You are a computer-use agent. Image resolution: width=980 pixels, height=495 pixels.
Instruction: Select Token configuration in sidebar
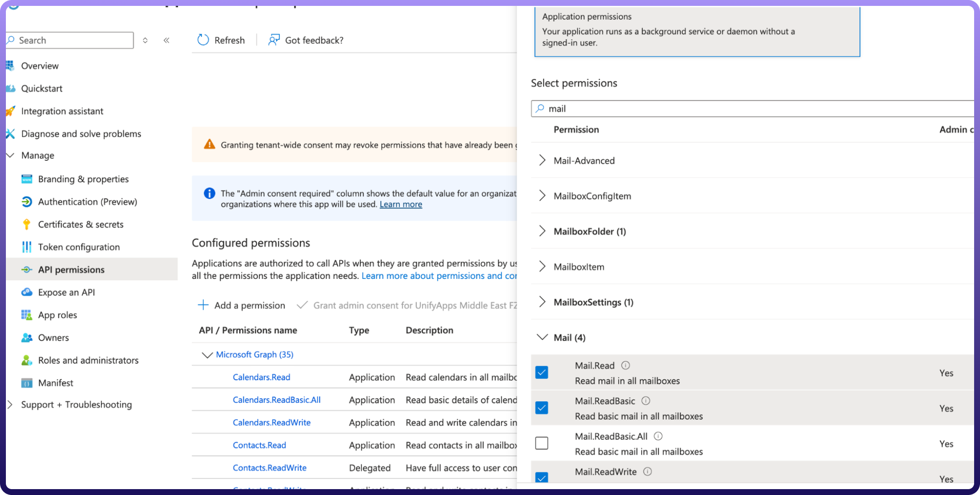tap(79, 247)
